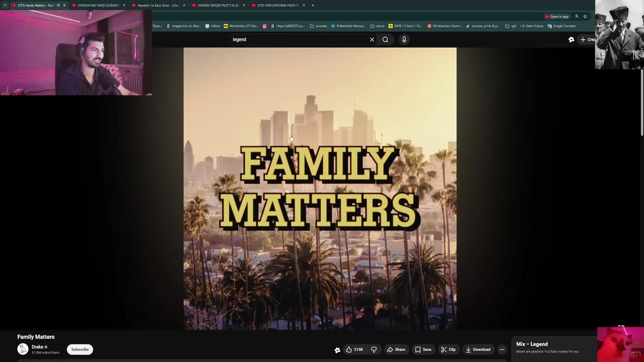The height and width of the screenshot is (362, 644).
Task: Switch to the ANTALYA'NIN VAHŞİ DOĞASI tab
Action: pos(99,5)
